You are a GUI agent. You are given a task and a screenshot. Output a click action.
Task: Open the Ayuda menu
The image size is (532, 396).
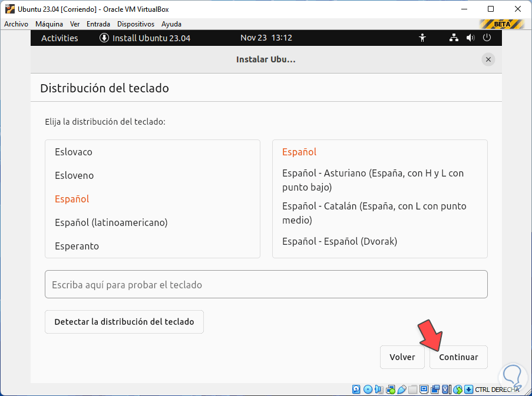pos(171,24)
